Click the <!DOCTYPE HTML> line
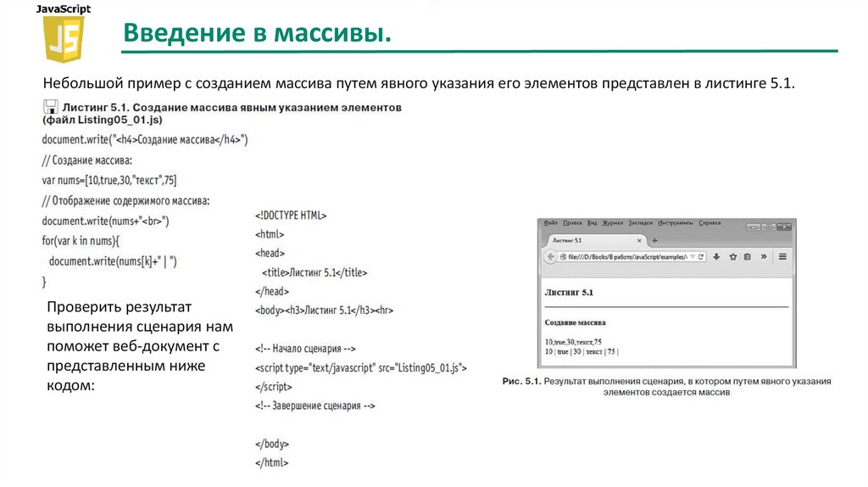 291,215
